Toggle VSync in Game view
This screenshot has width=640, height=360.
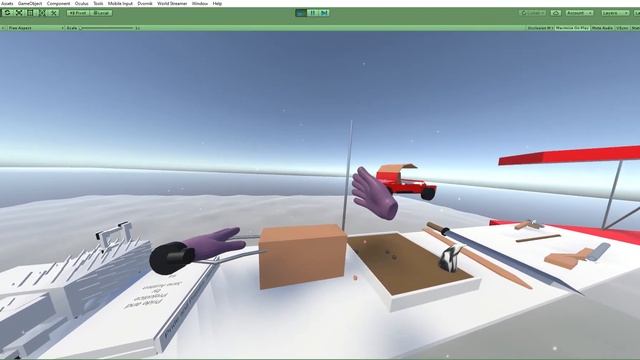[x=622, y=28]
